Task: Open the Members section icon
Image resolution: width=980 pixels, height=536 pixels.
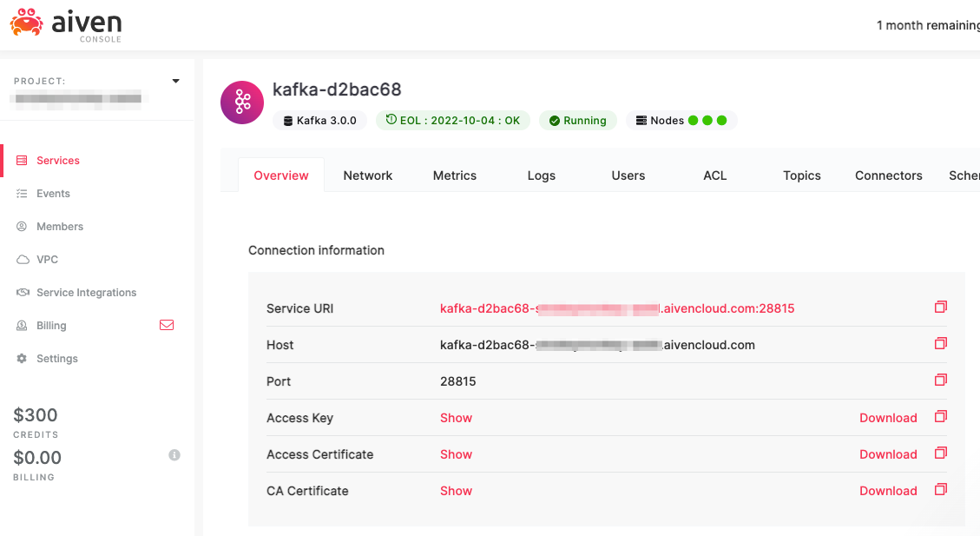Action: 23,226
